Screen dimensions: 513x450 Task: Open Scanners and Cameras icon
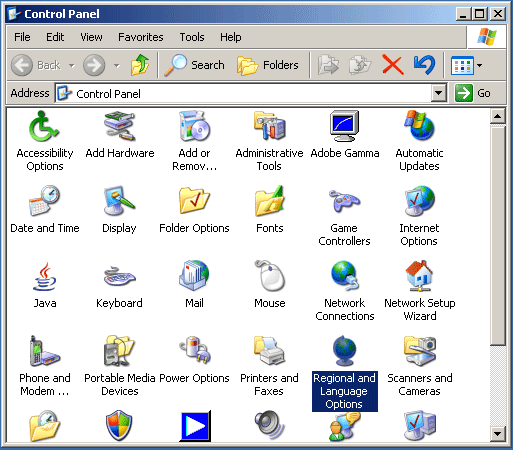[x=419, y=351]
